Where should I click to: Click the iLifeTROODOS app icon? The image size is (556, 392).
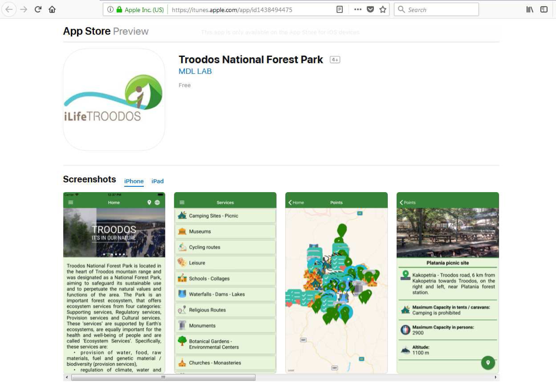coord(114,100)
